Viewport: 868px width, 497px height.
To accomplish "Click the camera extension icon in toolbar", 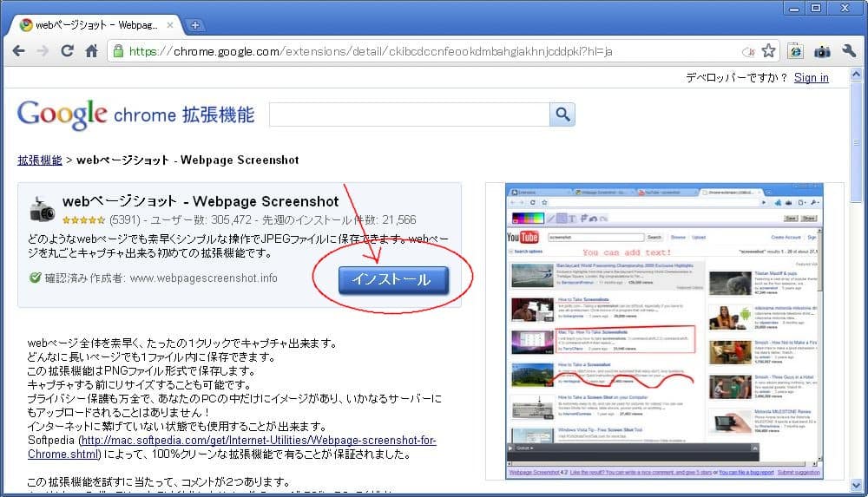I will tap(821, 51).
